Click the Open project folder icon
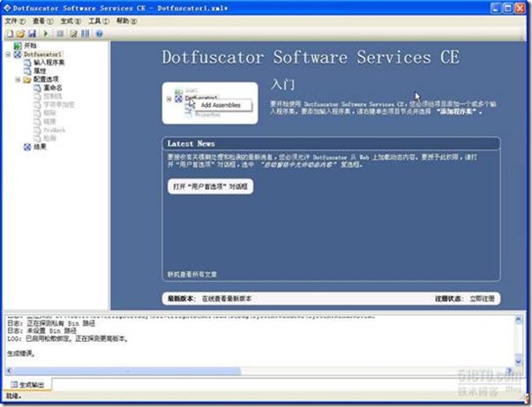 [20, 34]
